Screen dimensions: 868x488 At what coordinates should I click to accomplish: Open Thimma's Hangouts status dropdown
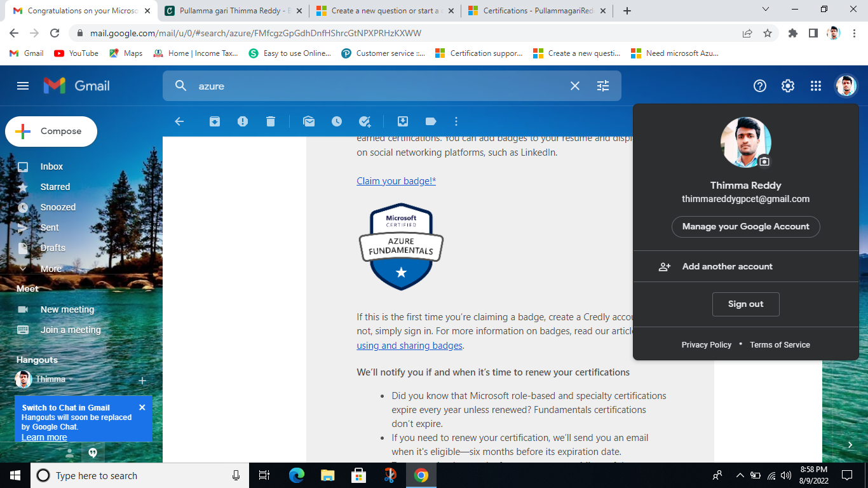point(70,379)
